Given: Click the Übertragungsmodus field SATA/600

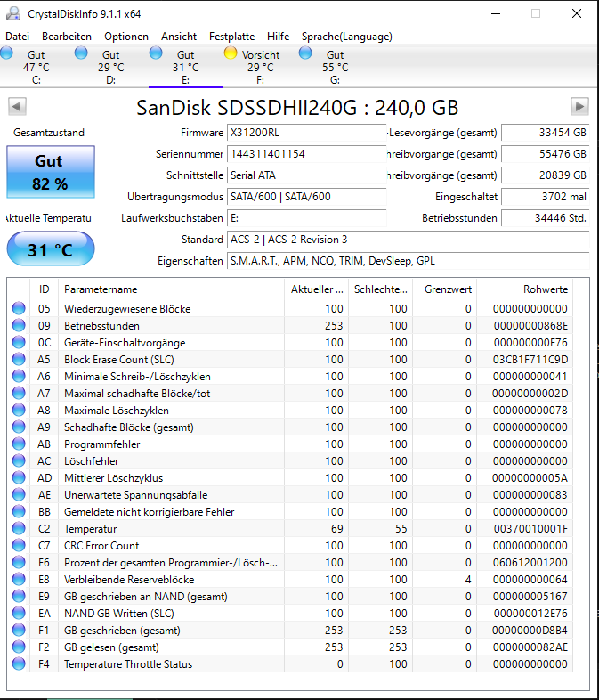Looking at the screenshot, I should click(306, 197).
